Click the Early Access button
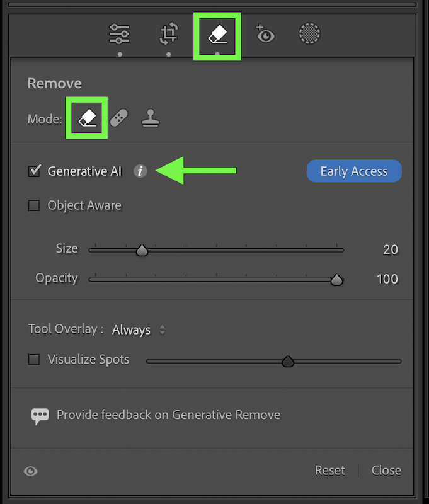The height and width of the screenshot is (504, 429). coord(354,171)
